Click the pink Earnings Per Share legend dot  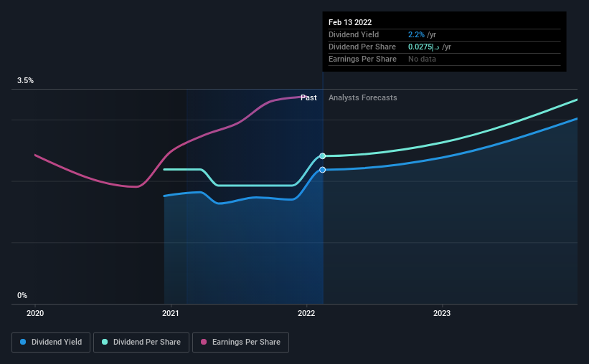204,342
